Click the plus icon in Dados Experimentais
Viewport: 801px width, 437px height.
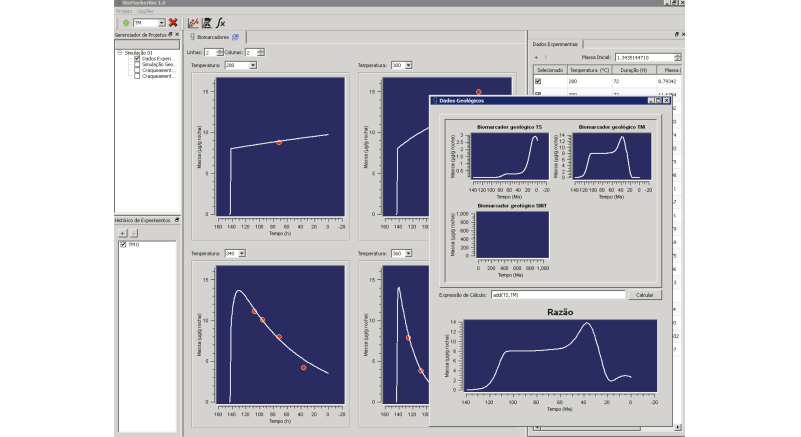[536, 57]
